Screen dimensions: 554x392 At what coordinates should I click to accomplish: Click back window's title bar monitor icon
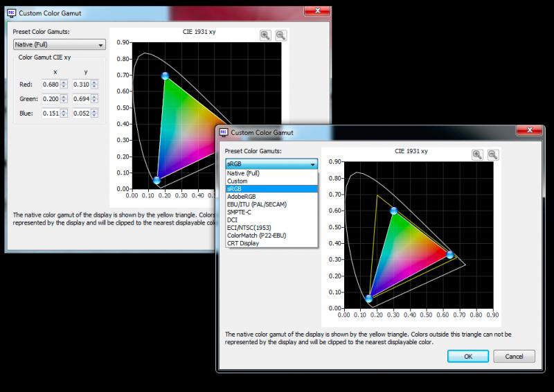click(11, 13)
